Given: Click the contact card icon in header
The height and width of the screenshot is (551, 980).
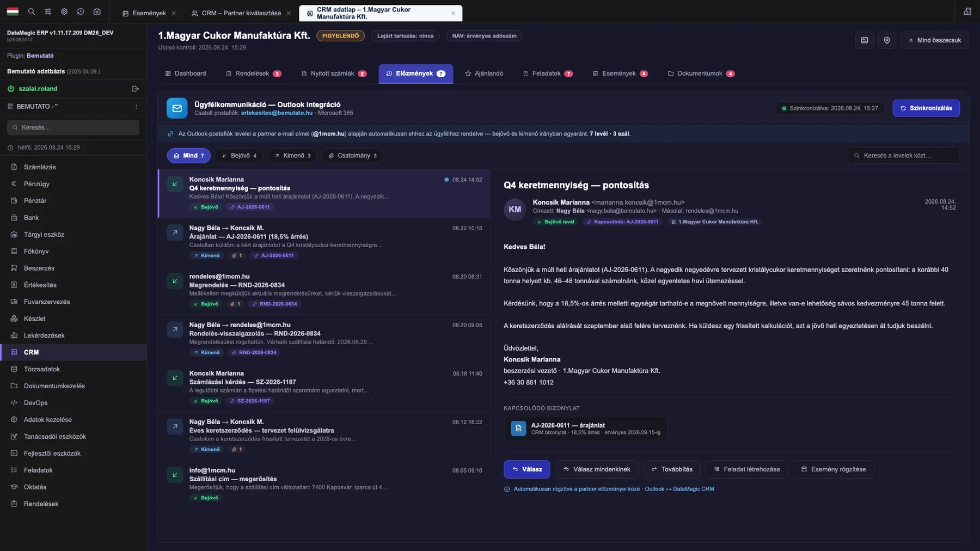Looking at the screenshot, I should 865,40.
